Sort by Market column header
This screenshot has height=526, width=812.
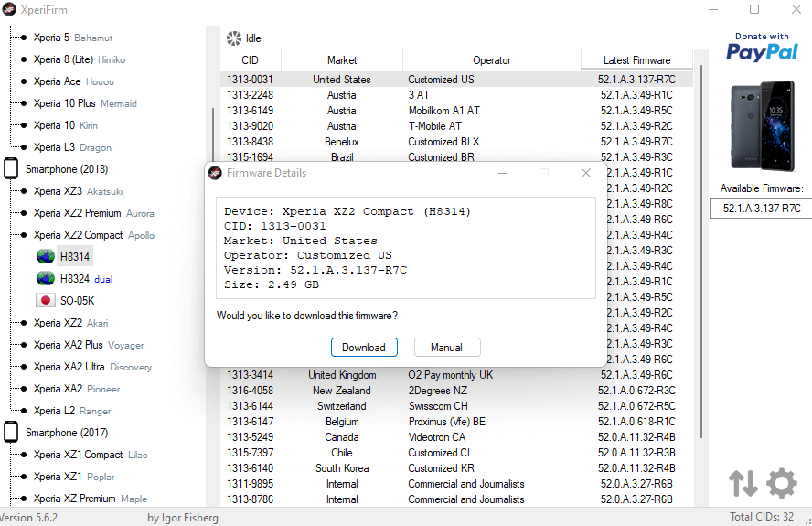[342, 60]
